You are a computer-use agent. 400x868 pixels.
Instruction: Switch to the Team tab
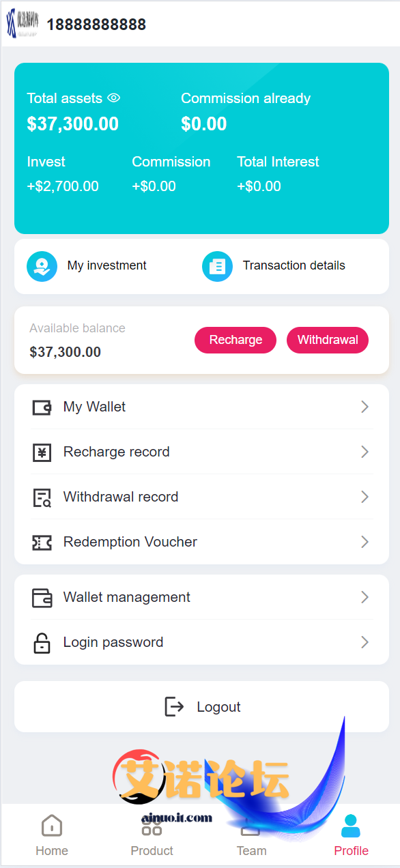[x=251, y=835]
